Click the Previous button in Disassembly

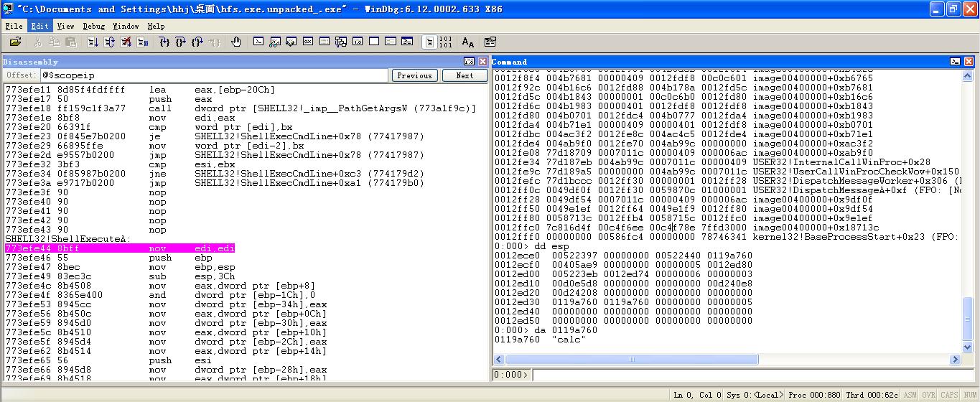(414, 75)
